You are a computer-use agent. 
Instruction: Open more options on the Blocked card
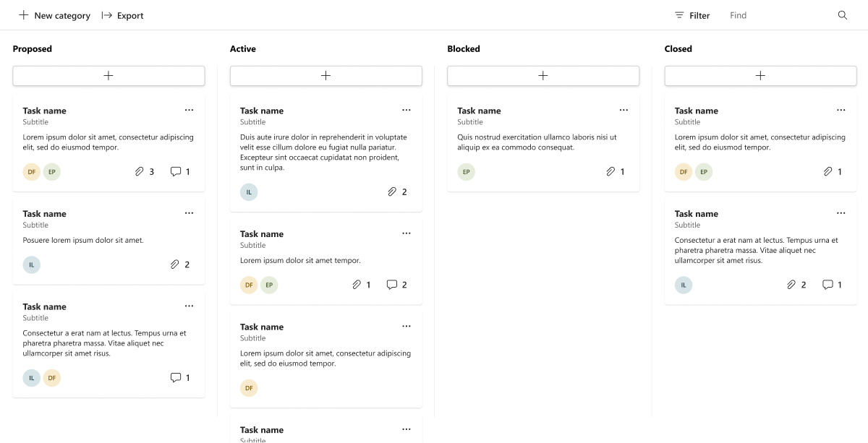coord(624,110)
